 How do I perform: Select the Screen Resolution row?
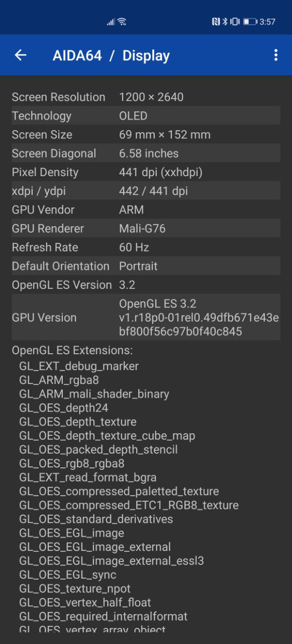pos(146,97)
